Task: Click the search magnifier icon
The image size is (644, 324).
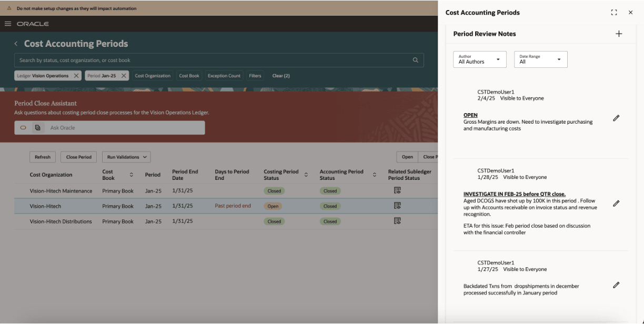Action: [415, 60]
